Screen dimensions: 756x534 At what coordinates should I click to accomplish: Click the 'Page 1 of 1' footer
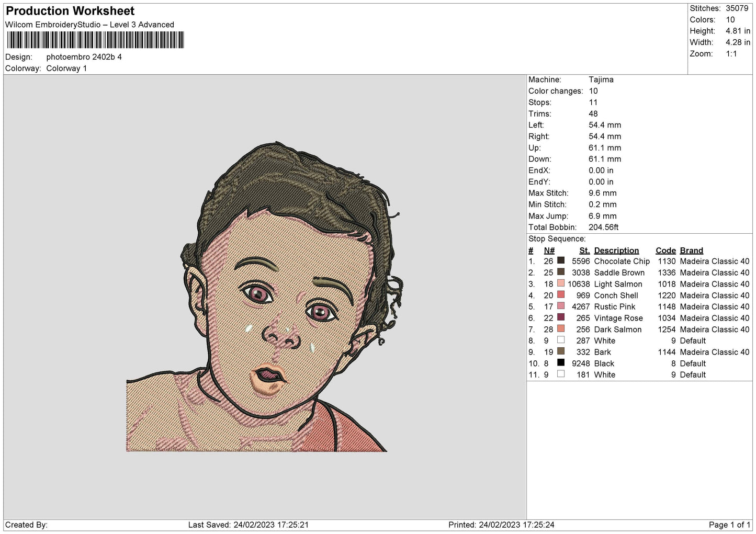coord(729,525)
